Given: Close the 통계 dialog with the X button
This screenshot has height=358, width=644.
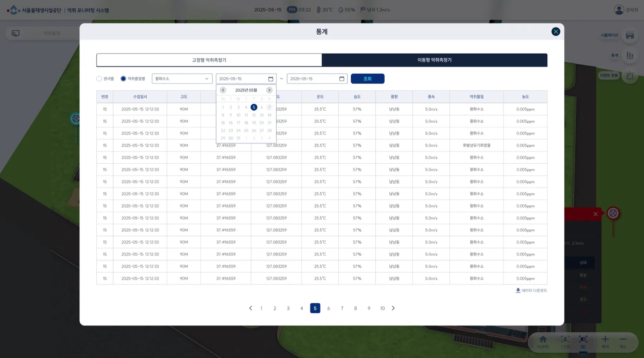Looking at the screenshot, I should click(x=556, y=32).
